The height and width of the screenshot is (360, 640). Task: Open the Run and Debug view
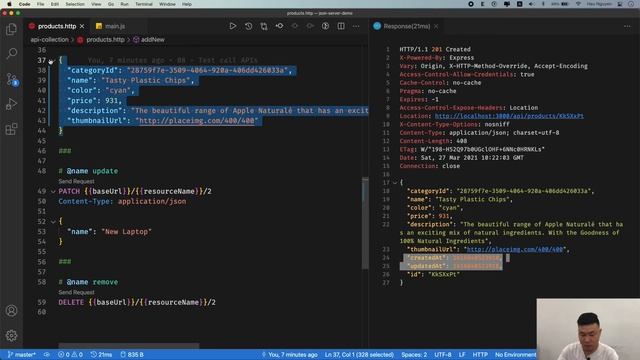tap(11, 104)
